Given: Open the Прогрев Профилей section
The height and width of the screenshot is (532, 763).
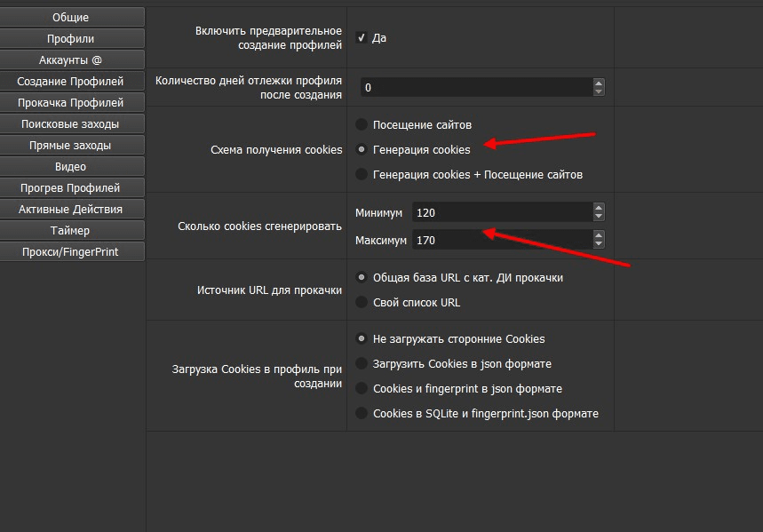Looking at the screenshot, I should [x=71, y=187].
